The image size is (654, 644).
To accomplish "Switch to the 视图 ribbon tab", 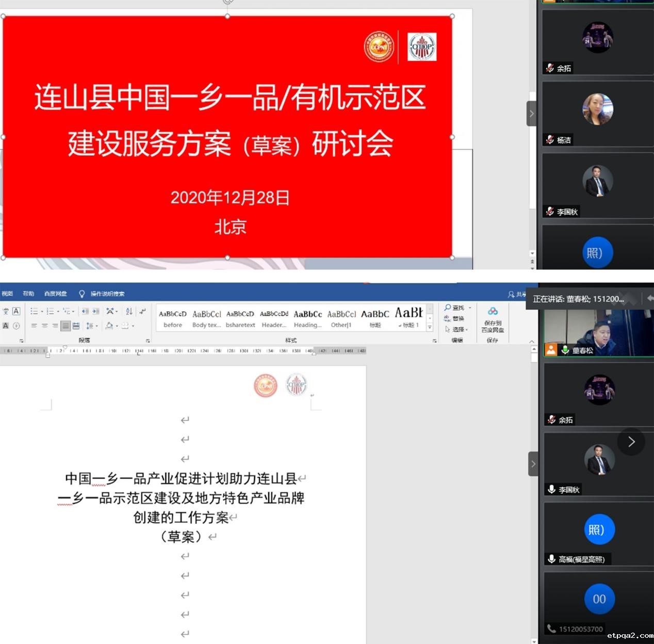I will 7,293.
